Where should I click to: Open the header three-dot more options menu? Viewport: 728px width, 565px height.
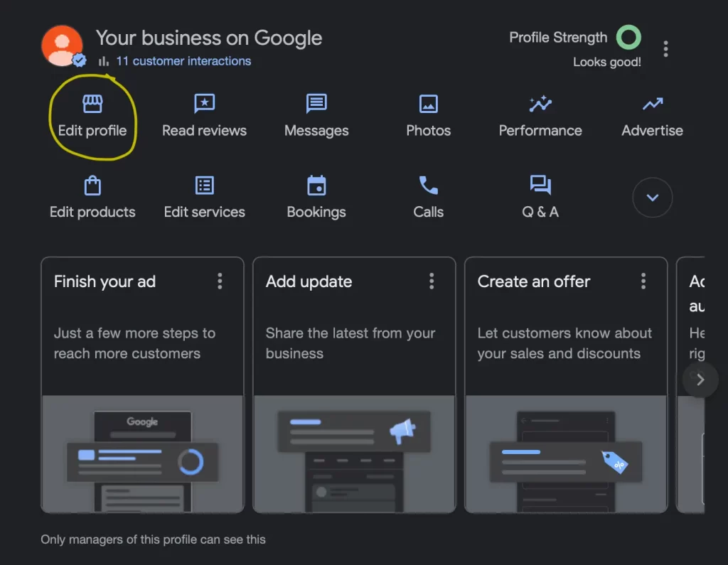click(665, 49)
